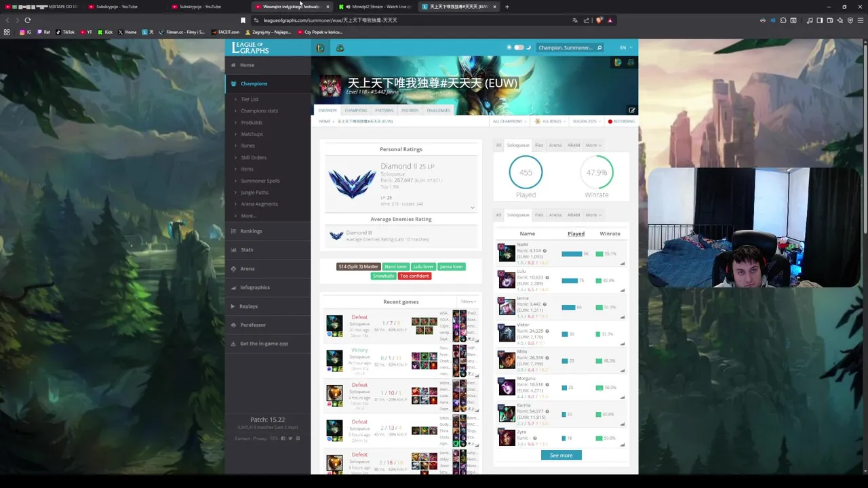
Task: Click the Lulu champion icon in table
Action: [507, 279]
